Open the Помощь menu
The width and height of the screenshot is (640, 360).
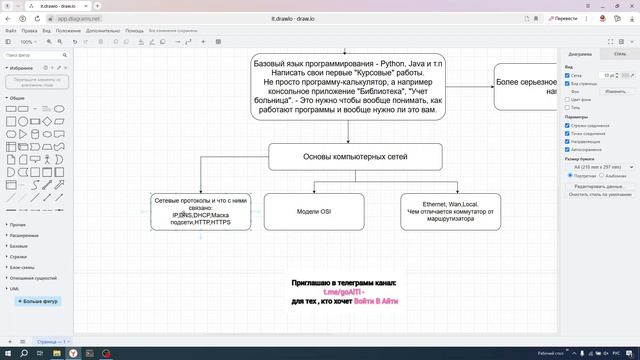[x=134, y=31]
